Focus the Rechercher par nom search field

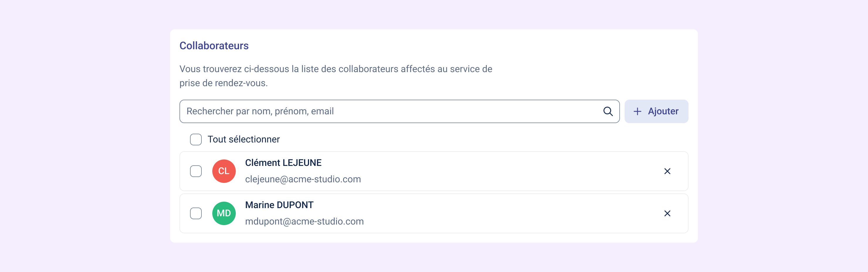387,111
